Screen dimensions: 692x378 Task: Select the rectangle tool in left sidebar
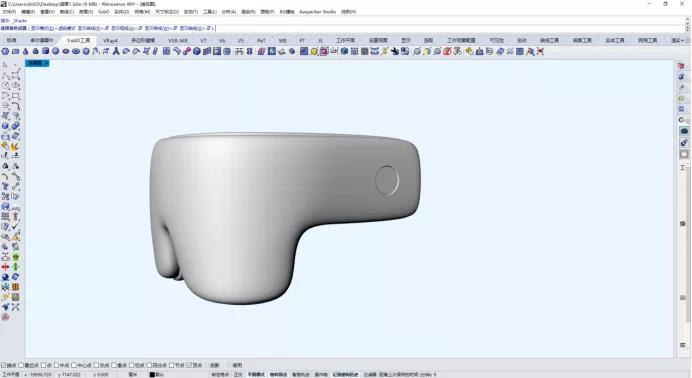(x=15, y=96)
